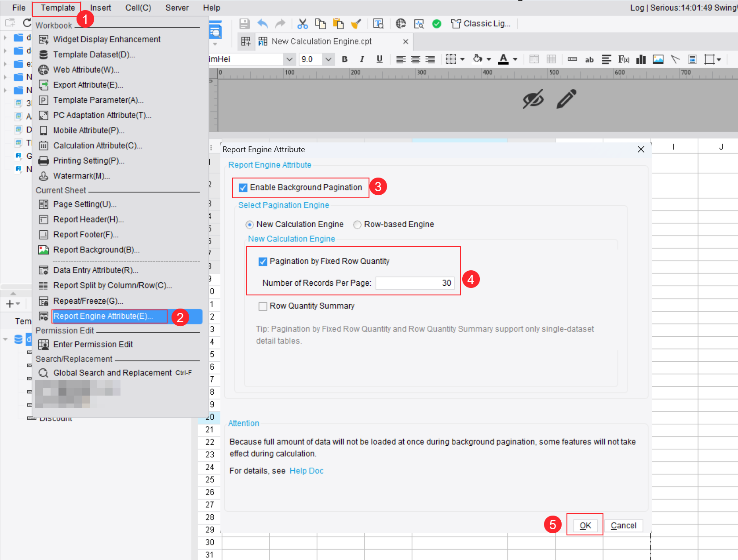Open the Help Doc link
Image resolution: width=738 pixels, height=560 pixels.
tap(307, 471)
